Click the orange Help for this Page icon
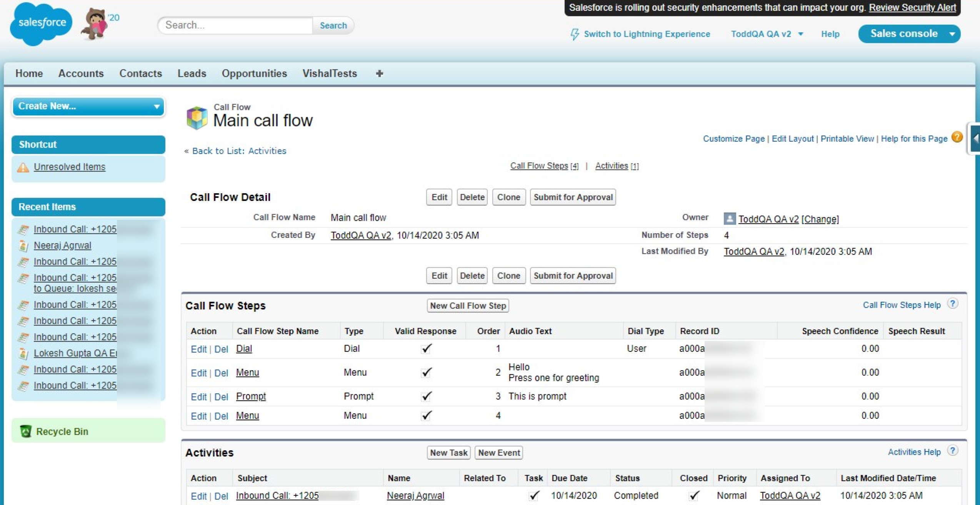Viewport: 980px width, 505px height. pyautogui.click(x=957, y=137)
